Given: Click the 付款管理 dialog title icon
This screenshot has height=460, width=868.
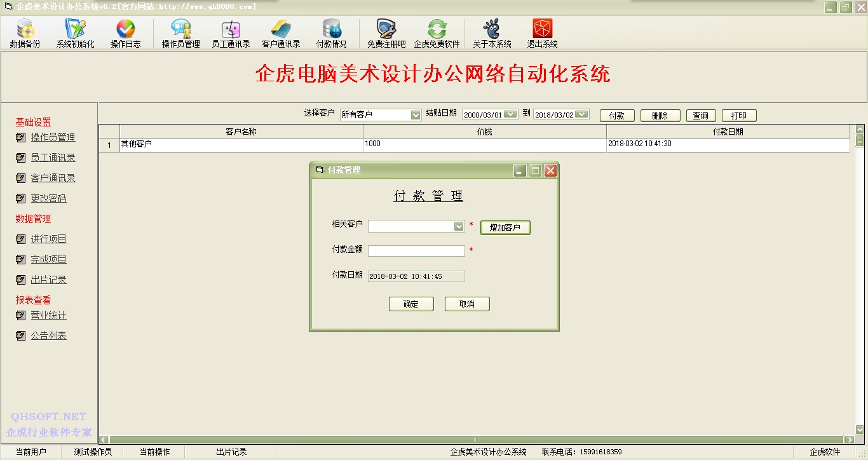Looking at the screenshot, I should click(320, 170).
